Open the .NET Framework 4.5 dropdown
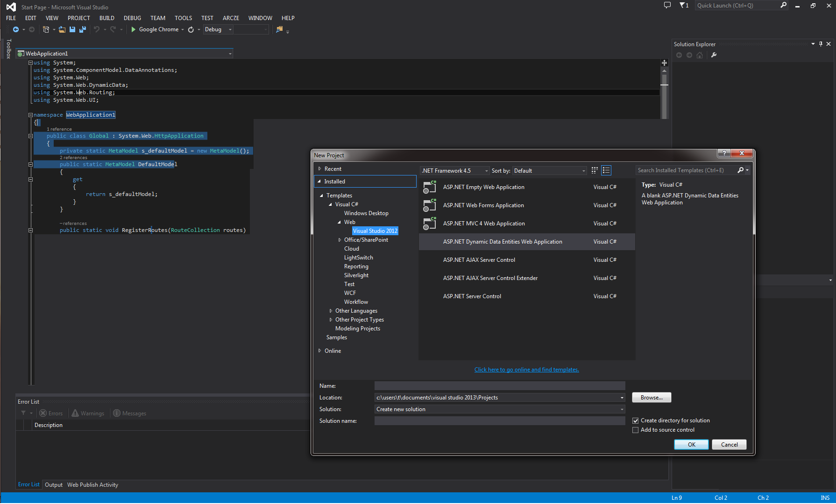Screen dimensions: 836x504 pos(486,170)
